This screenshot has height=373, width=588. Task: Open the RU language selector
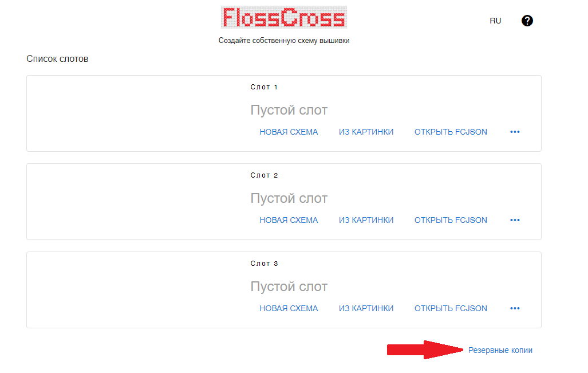(495, 21)
